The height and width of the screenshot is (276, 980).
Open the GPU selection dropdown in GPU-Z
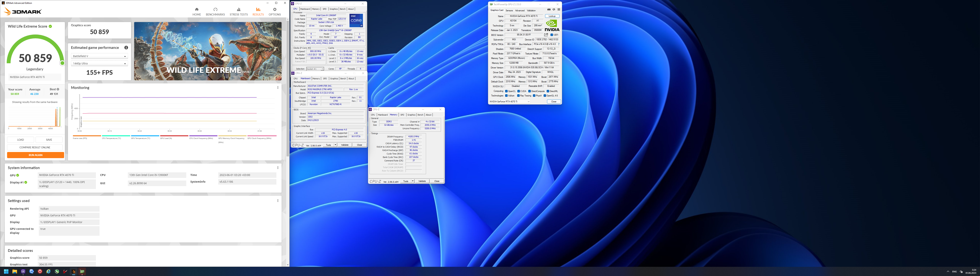pyautogui.click(x=509, y=101)
